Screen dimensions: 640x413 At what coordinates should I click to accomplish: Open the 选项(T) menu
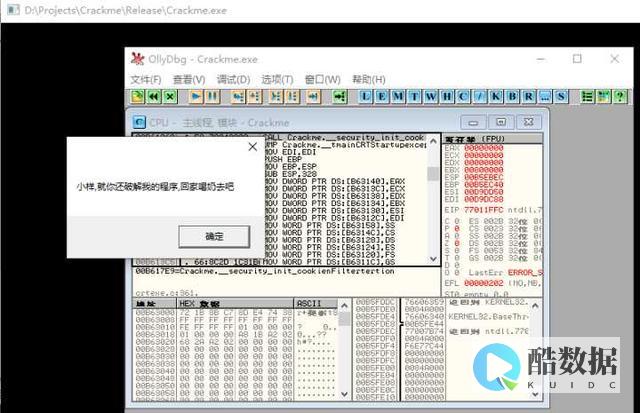[x=277, y=80]
